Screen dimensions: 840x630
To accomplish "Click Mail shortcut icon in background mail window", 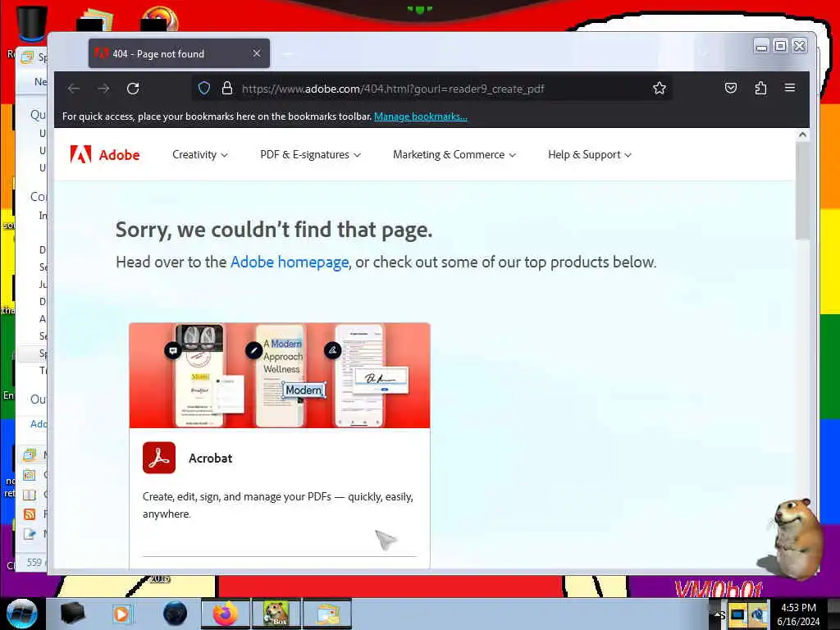I will (30, 455).
